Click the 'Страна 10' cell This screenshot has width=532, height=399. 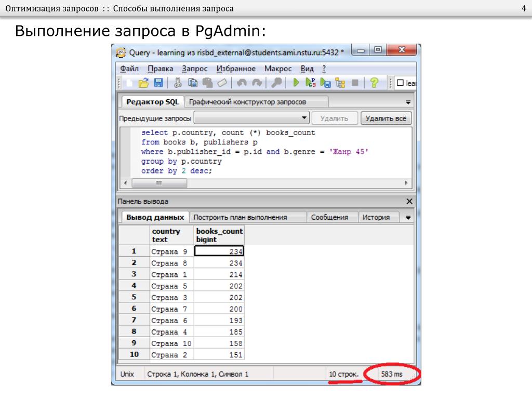172,343
